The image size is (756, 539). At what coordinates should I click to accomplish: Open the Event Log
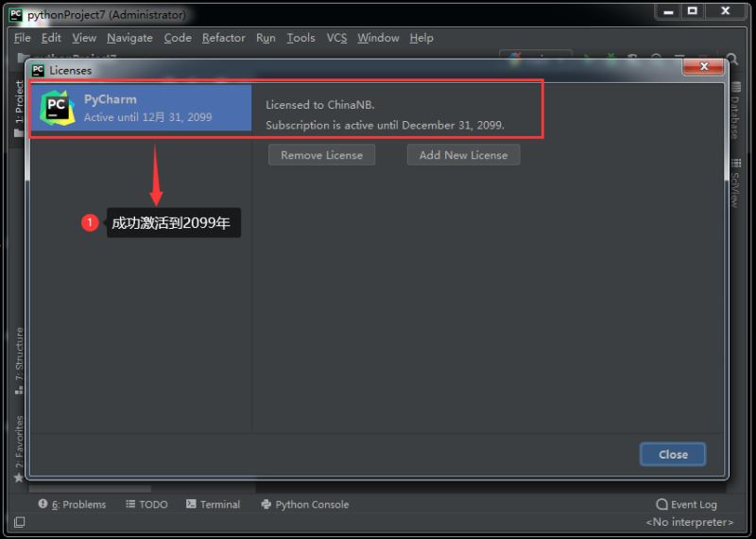pyautogui.click(x=687, y=504)
